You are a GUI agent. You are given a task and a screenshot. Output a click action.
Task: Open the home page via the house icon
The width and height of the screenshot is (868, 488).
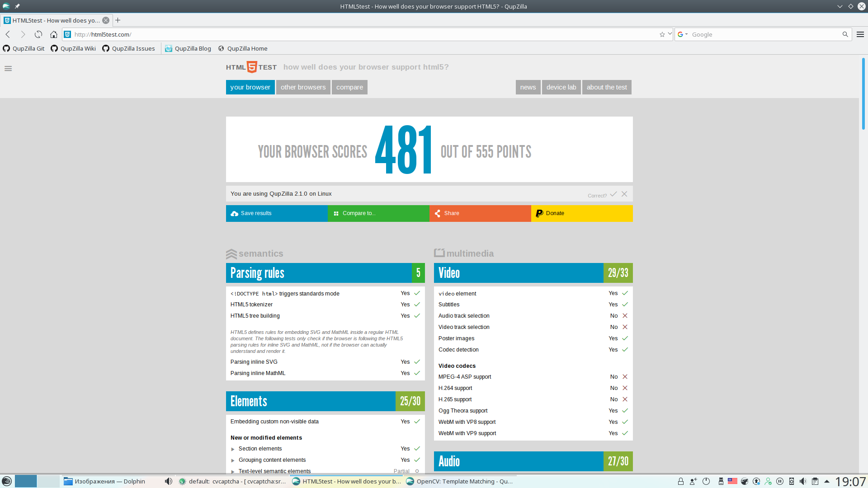(x=54, y=34)
